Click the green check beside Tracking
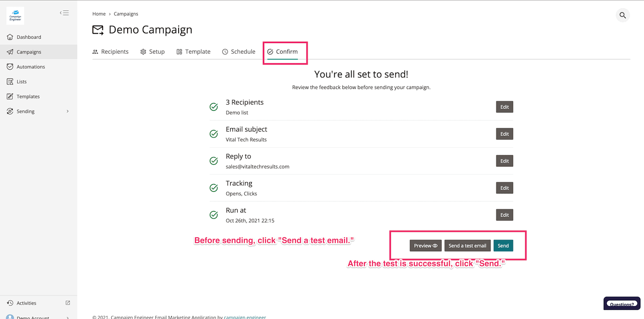The height and width of the screenshot is (319, 644). pos(214,188)
